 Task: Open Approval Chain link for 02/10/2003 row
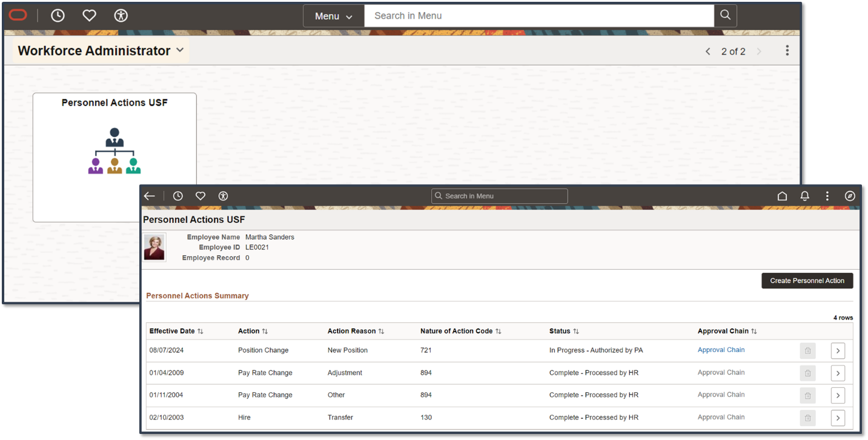[x=721, y=417]
